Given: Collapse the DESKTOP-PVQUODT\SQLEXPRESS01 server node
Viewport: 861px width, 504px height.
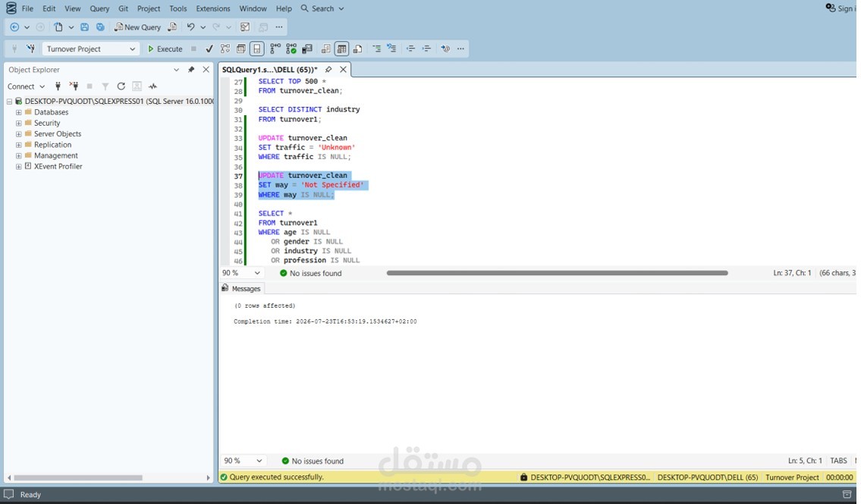Looking at the screenshot, I should 9,102.
